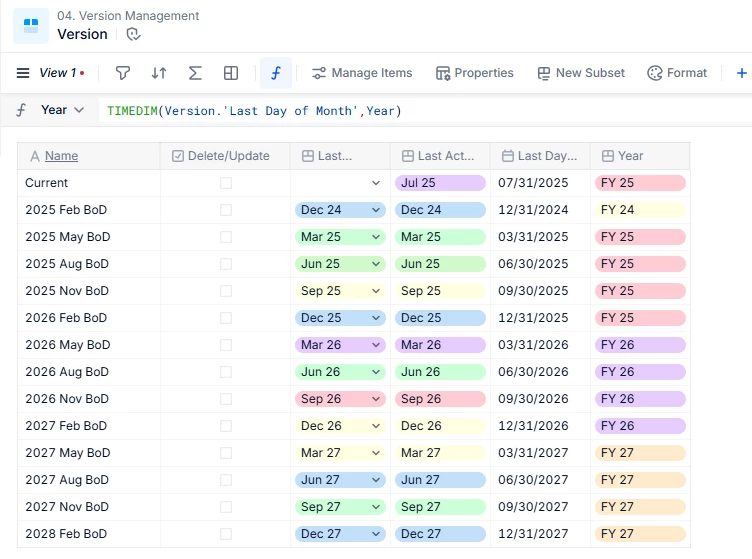This screenshot has height=559, width=752.
Task: Select the Delete/Update column header
Action: (x=225, y=156)
